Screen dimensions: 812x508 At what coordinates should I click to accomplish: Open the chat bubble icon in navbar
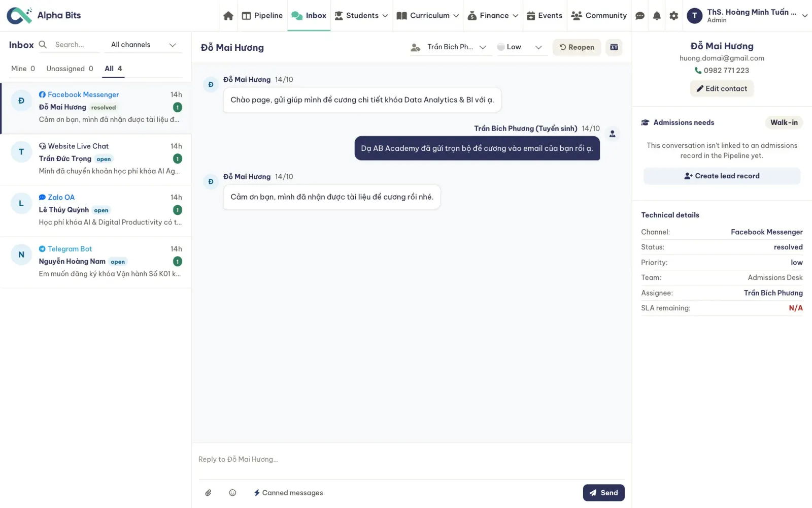[640, 16]
